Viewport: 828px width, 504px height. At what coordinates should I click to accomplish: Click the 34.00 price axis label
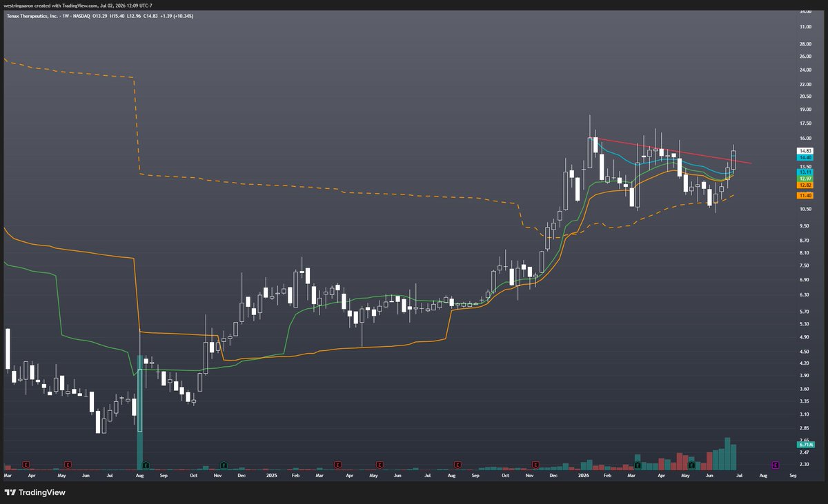805,12
